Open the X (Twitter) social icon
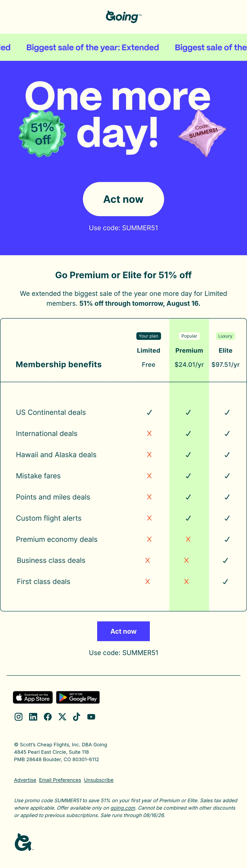247x868 pixels. tap(62, 717)
